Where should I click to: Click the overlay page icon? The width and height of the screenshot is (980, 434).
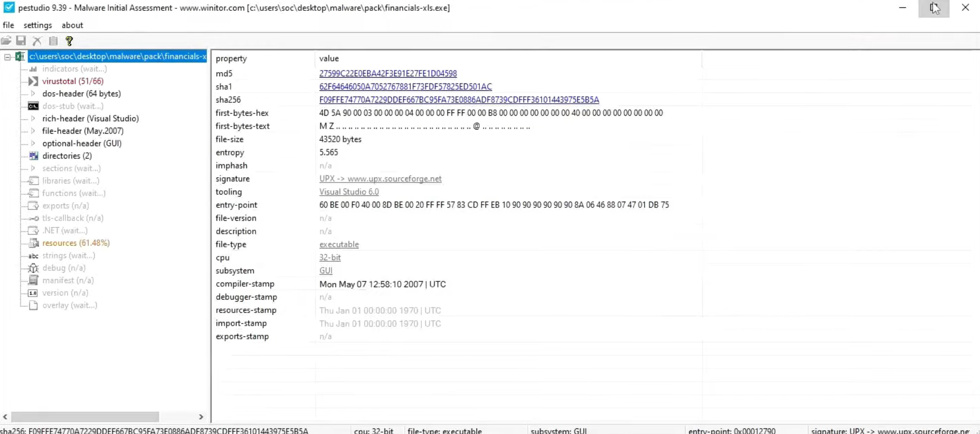[x=33, y=305]
